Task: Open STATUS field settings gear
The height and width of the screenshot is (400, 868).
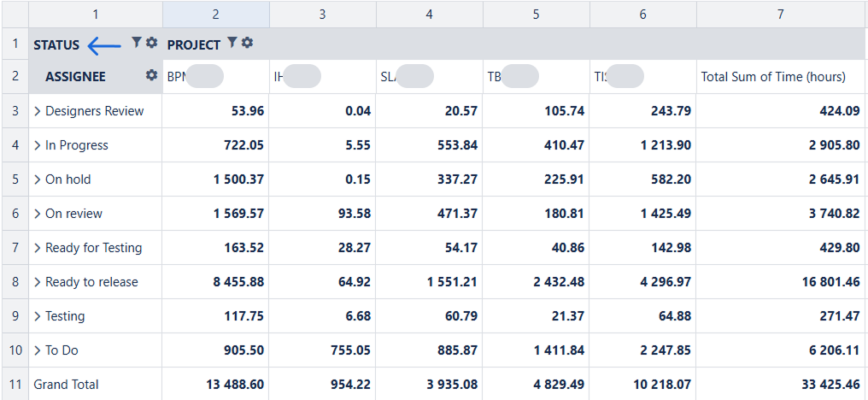Action: coord(151,43)
